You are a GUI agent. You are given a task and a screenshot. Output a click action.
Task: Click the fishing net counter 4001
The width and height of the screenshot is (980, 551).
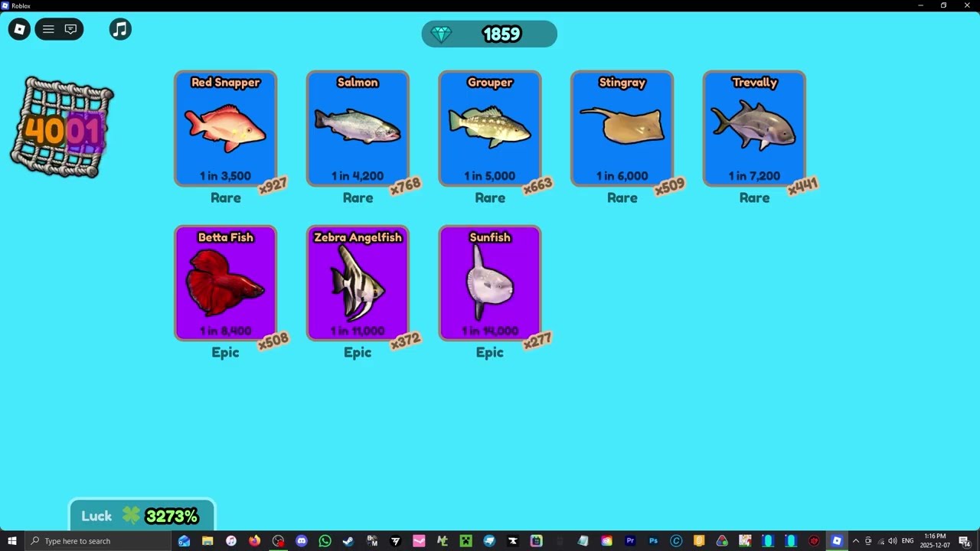[62, 128]
